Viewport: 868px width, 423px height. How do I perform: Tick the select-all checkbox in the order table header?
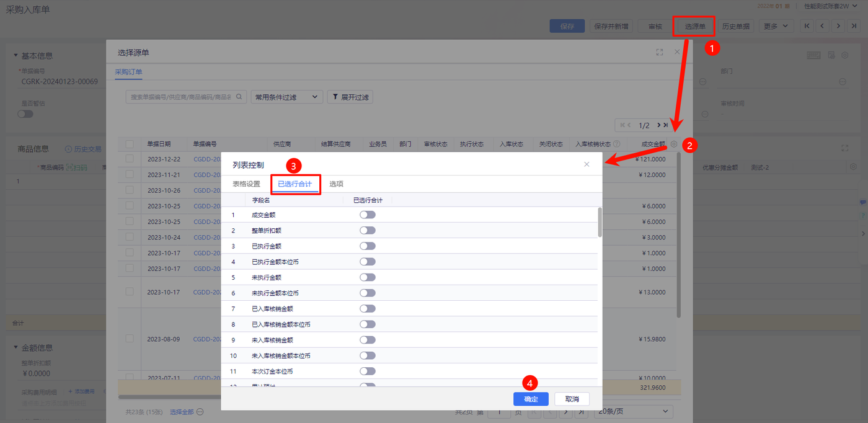click(x=130, y=144)
